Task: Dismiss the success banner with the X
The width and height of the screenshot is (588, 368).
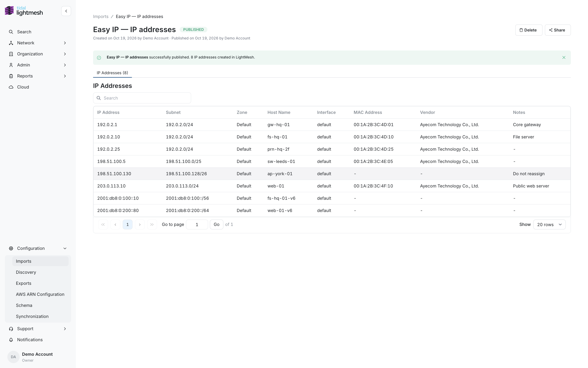Action: pos(564,57)
